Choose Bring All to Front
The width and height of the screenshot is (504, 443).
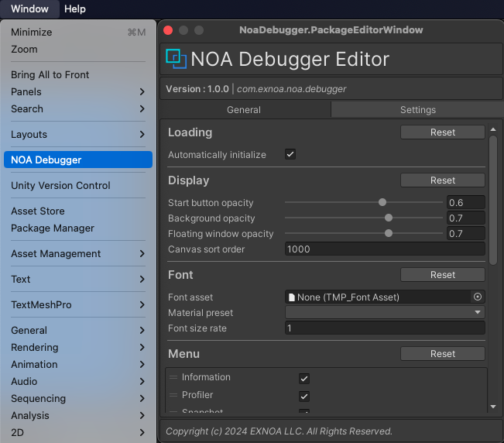(x=78, y=74)
